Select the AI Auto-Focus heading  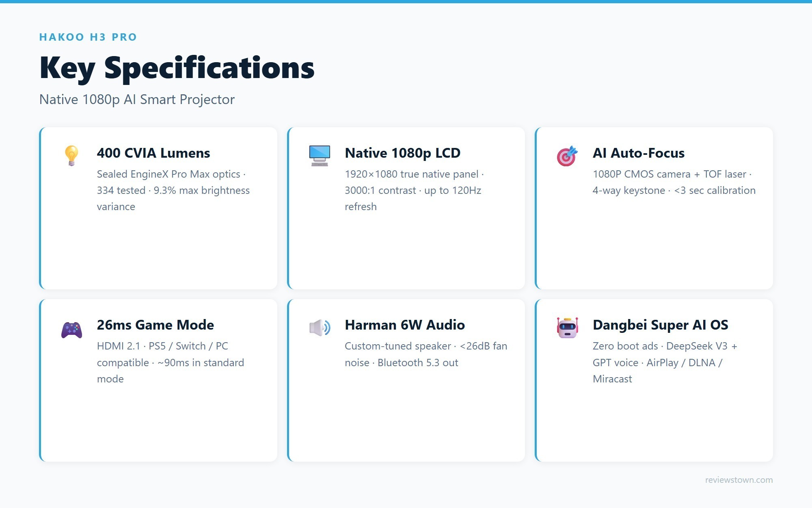click(x=639, y=153)
